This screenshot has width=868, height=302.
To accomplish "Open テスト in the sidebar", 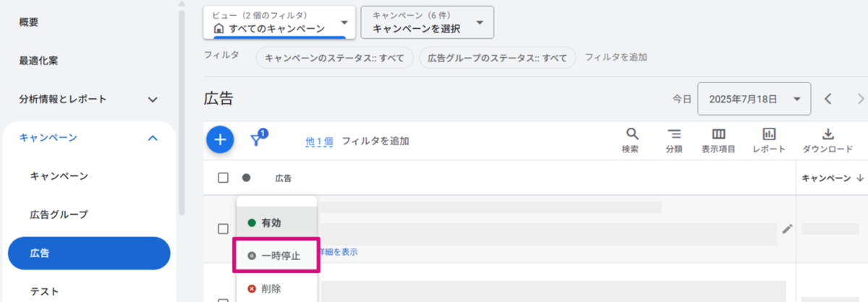I will 45,292.
